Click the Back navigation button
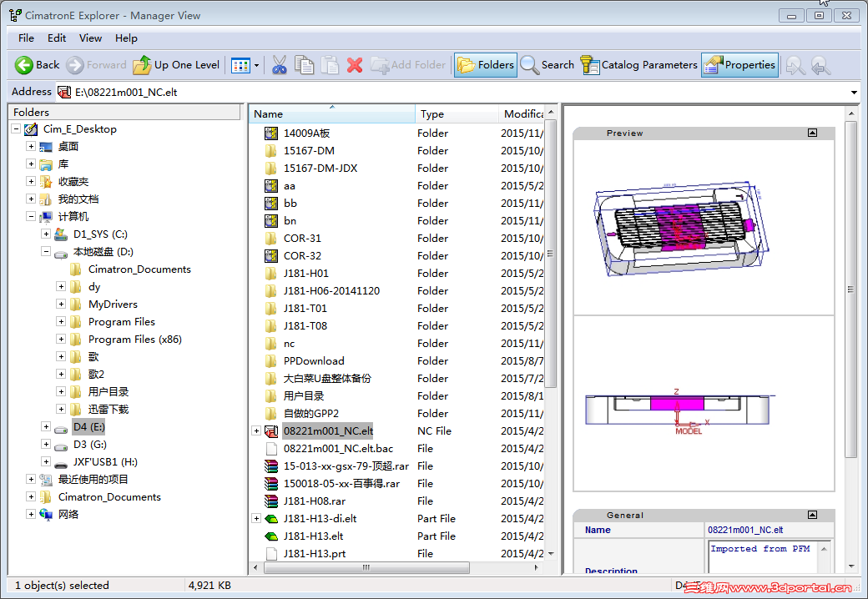868x599 pixels. (37, 65)
